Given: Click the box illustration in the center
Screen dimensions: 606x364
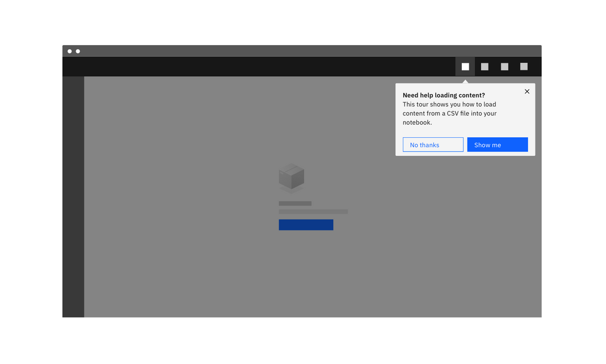Looking at the screenshot, I should 291,178.
